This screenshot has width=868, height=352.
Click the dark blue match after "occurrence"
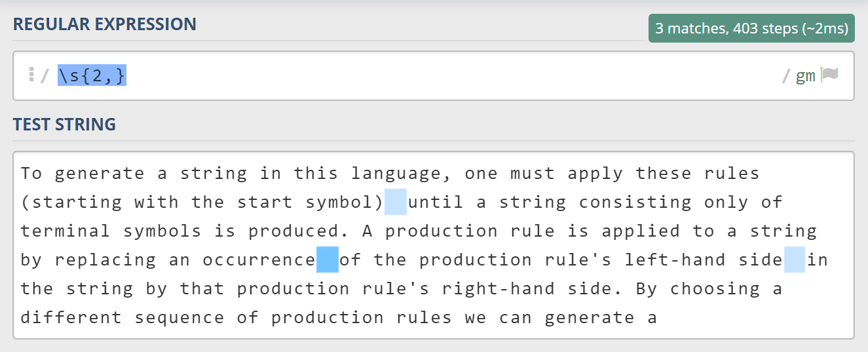pyautogui.click(x=328, y=260)
